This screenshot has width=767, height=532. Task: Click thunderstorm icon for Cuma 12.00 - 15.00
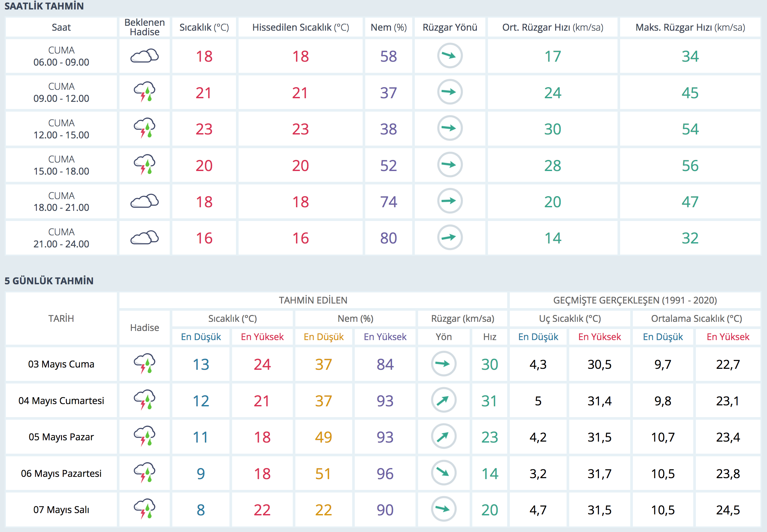click(x=144, y=128)
